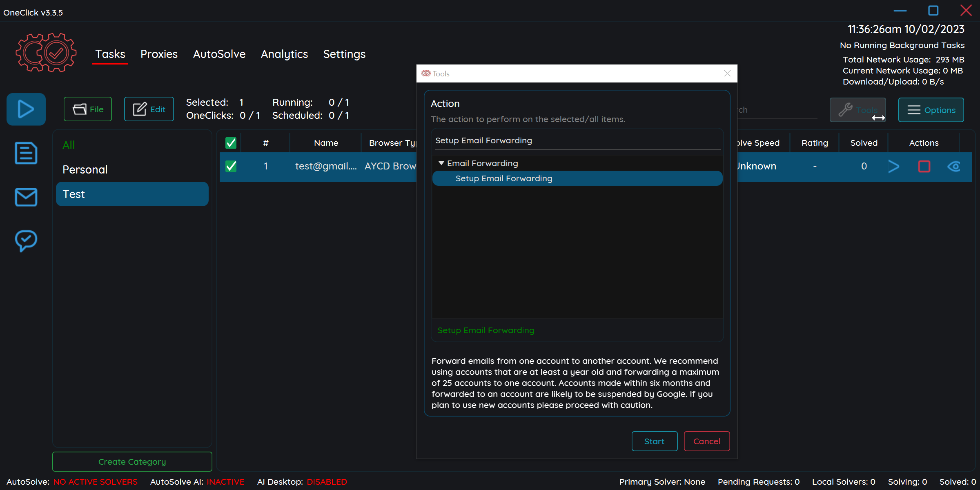Click the blue play sidebar icon
The height and width of the screenshot is (490, 980).
coord(26,109)
